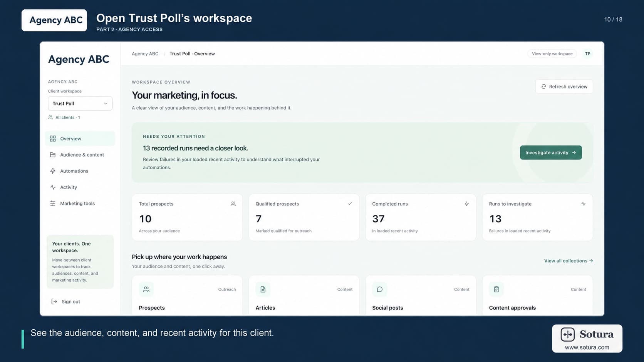Open the Automations menu item
Screen dimensions: 644x362
click(80, 171)
